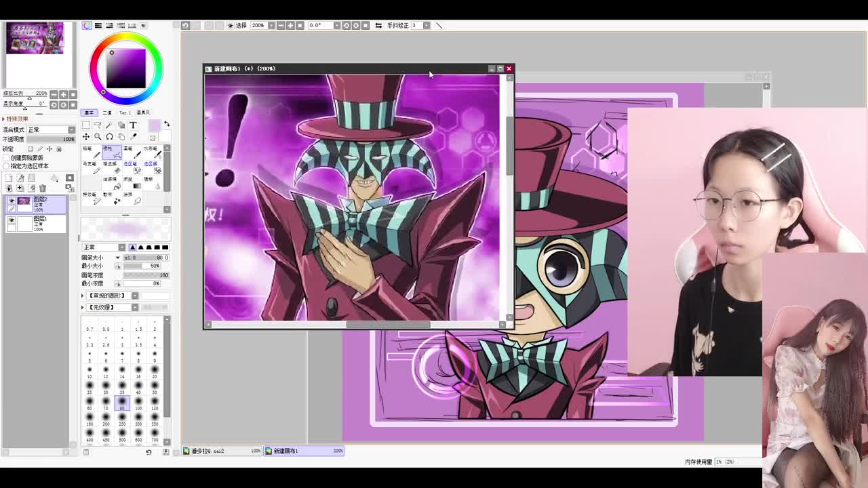This screenshot has height=488, width=868.
Task: Select brush size 80 preset
Action: click(122, 404)
